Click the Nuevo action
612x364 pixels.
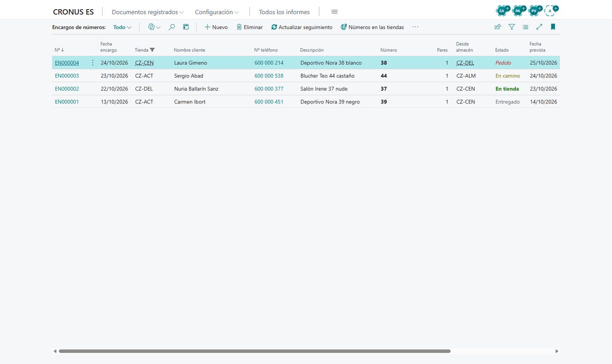coord(216,27)
